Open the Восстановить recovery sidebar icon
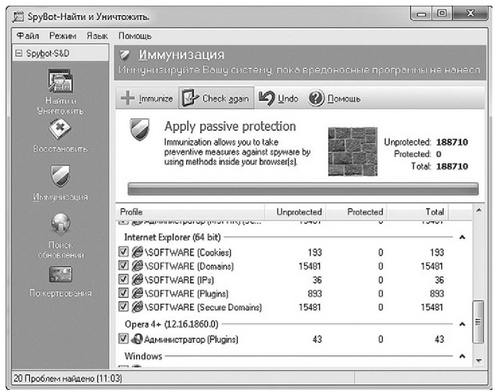The height and width of the screenshot is (392, 499). [60, 130]
